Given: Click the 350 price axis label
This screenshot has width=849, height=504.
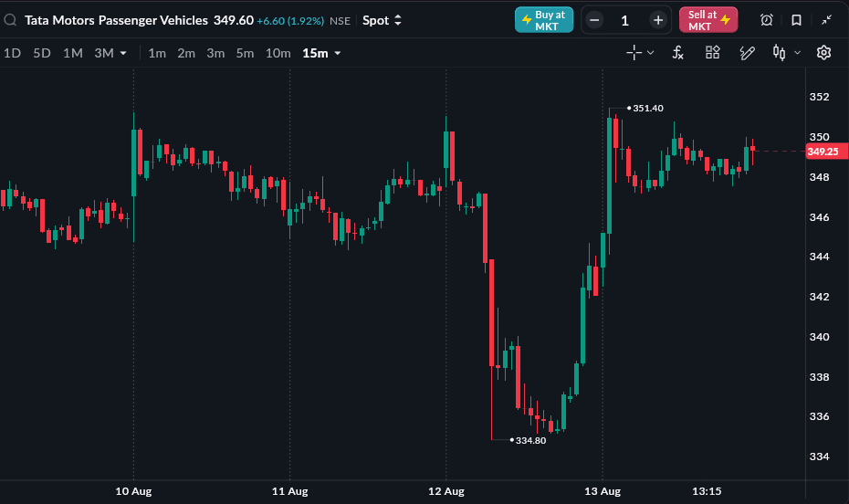Looking at the screenshot, I should 819,137.
